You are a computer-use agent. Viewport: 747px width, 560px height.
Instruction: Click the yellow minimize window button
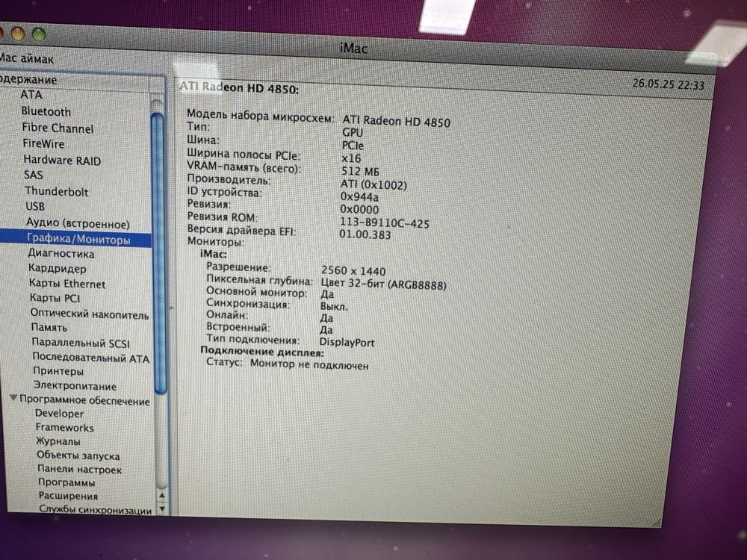(18, 34)
